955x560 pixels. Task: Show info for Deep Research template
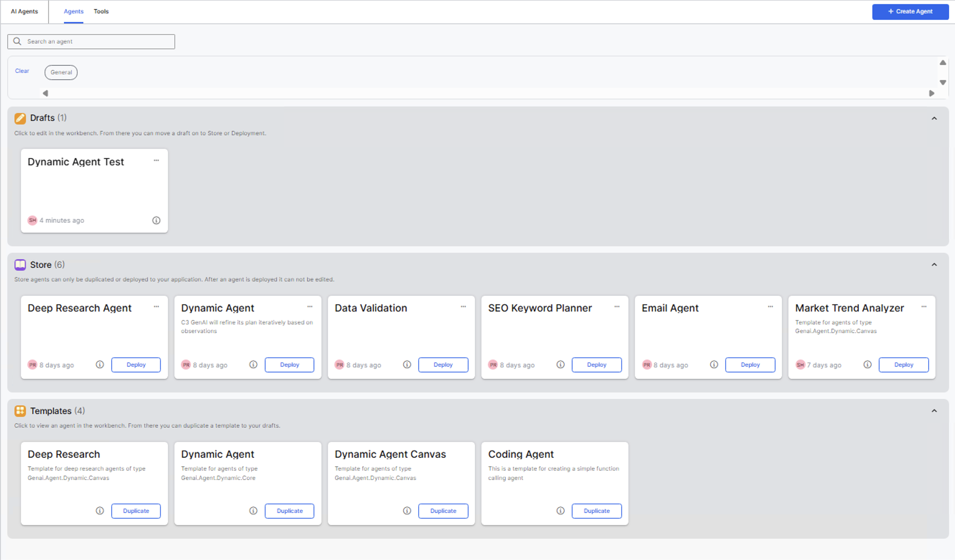coord(100,511)
